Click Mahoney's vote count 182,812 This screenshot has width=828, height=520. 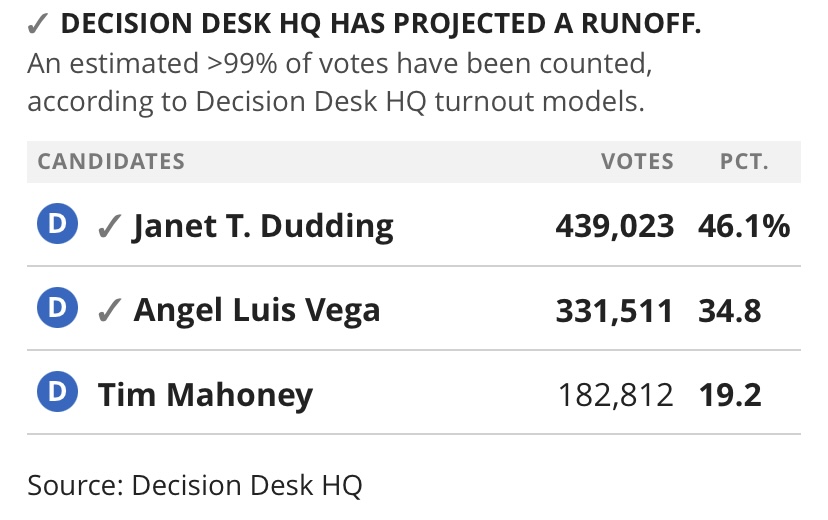click(616, 395)
